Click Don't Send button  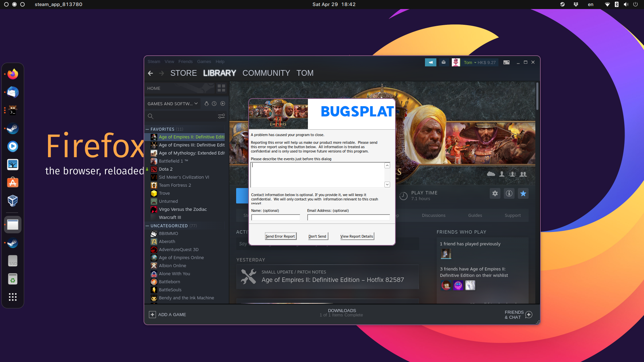pos(317,236)
